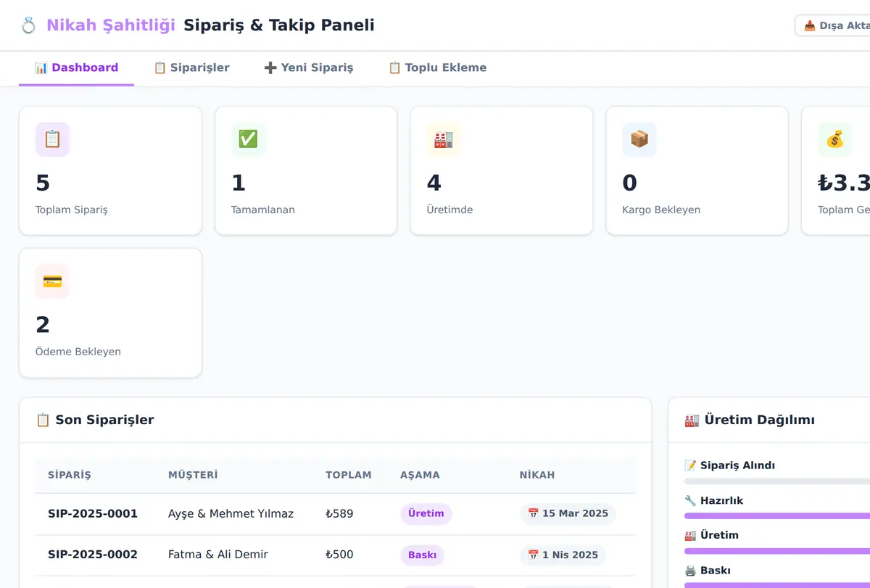
Task: Click the calendar icon beside 15 Mar 2025
Action: tap(533, 513)
